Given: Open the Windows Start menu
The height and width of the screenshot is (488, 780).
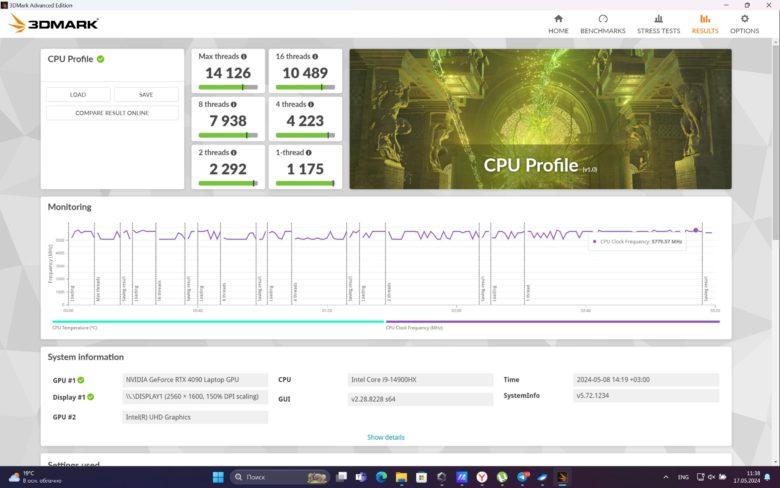Looking at the screenshot, I should click(218, 477).
